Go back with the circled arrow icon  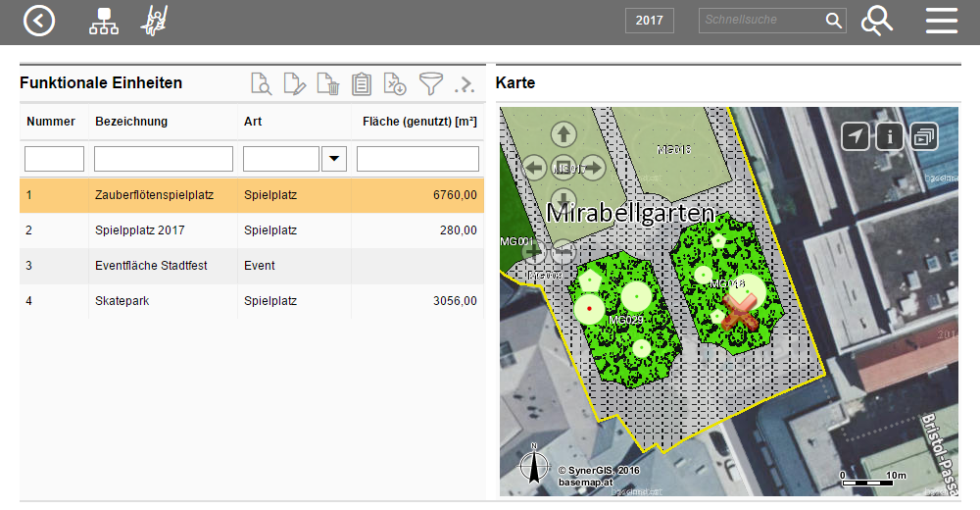point(39,21)
